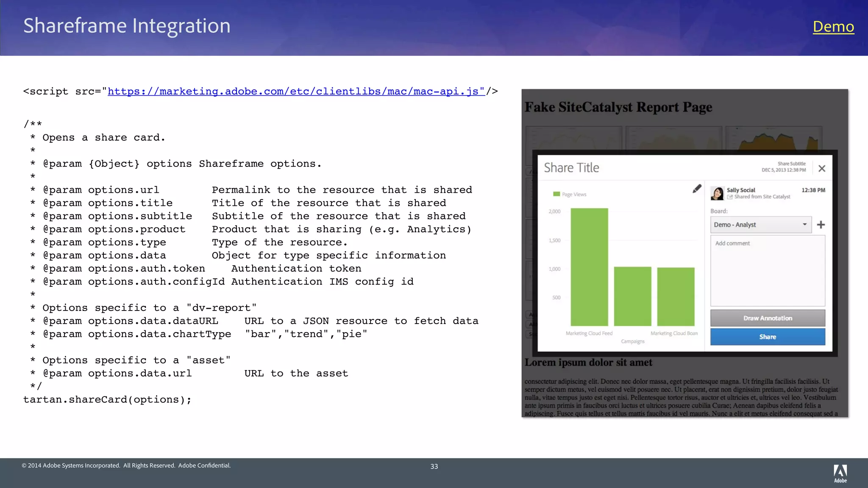The height and width of the screenshot is (488, 868).
Task: Click the Adobe logo in footer
Action: point(840,473)
